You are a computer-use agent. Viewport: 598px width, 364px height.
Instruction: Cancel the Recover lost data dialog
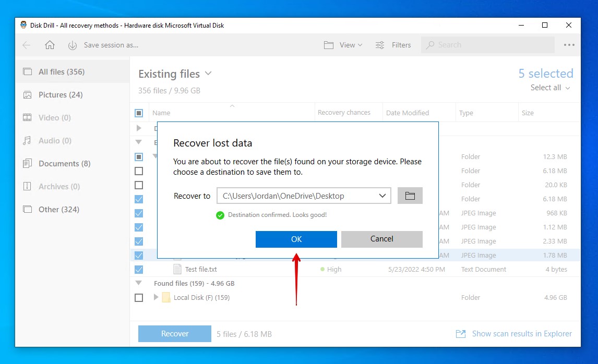(x=382, y=239)
